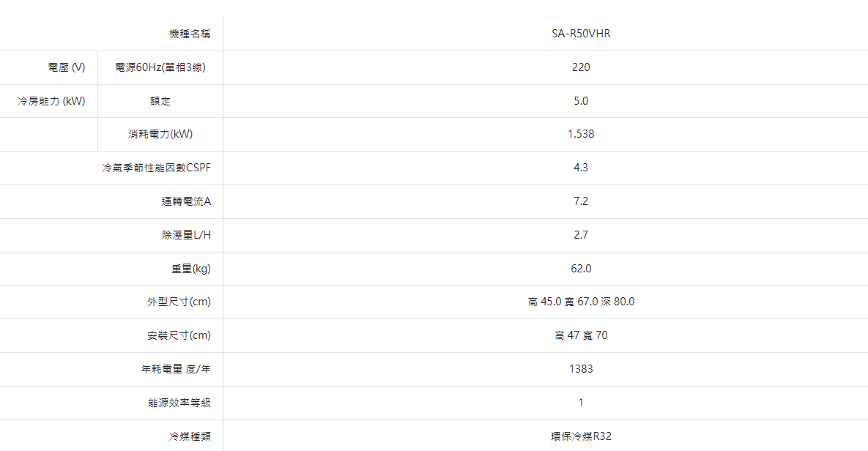
Task: Click the refrigerant value 環保冷媒R32
Action: (x=581, y=436)
